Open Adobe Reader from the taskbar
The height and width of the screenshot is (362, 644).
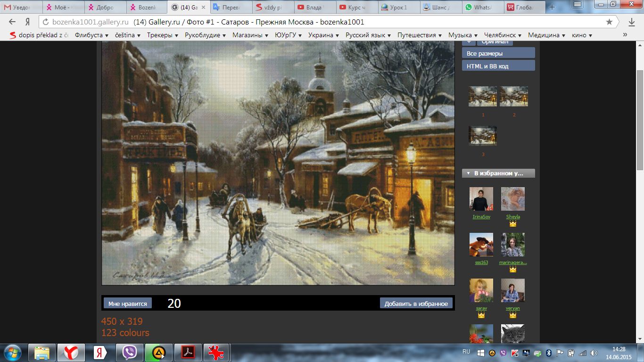coord(188,352)
